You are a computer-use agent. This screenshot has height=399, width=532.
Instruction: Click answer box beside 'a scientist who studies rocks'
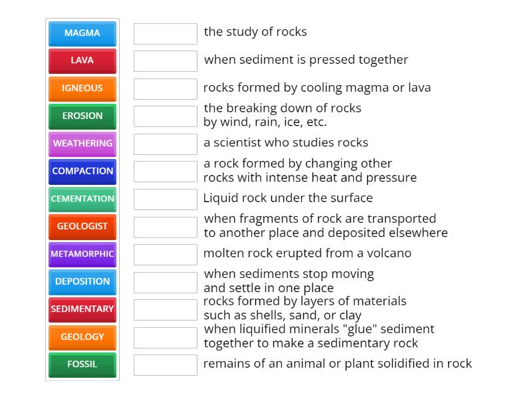point(165,142)
